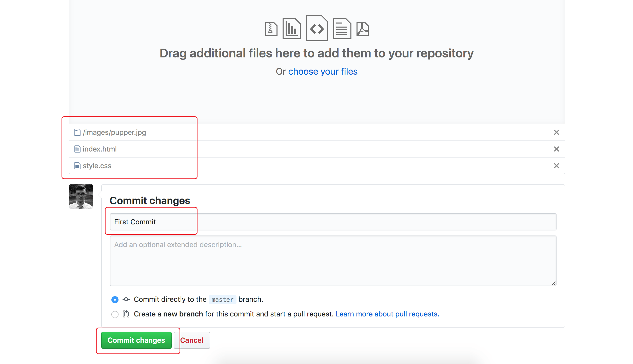Screen dimensions: 633x364
Task: Remove /images/pupper.jpg with its X icon
Action: [556, 132]
